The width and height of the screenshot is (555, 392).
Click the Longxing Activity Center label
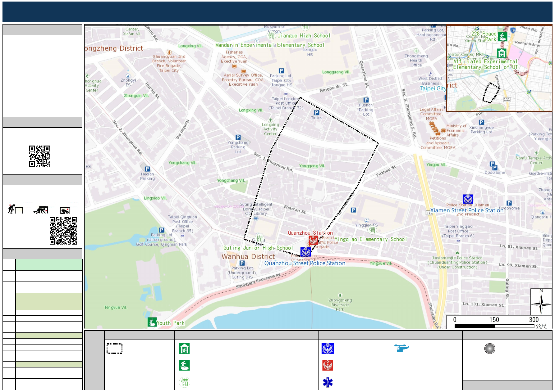270,129
